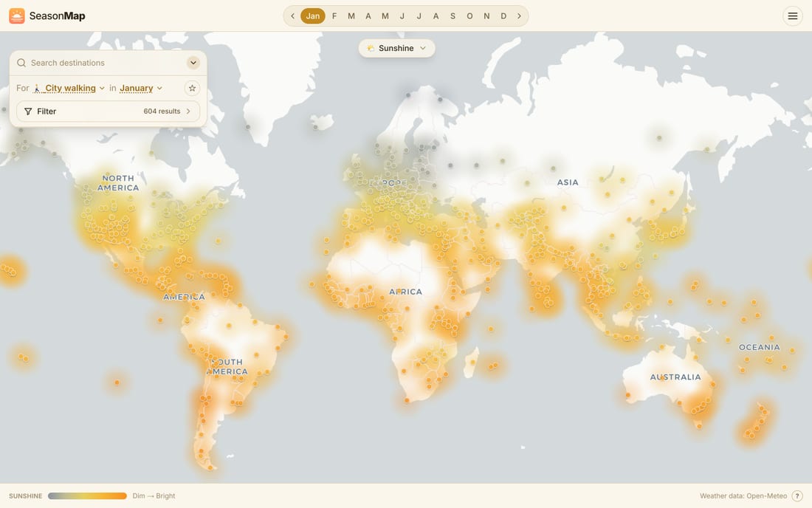This screenshot has width=812, height=508.
Task: Expand the search destinations chevron
Action: 193,63
